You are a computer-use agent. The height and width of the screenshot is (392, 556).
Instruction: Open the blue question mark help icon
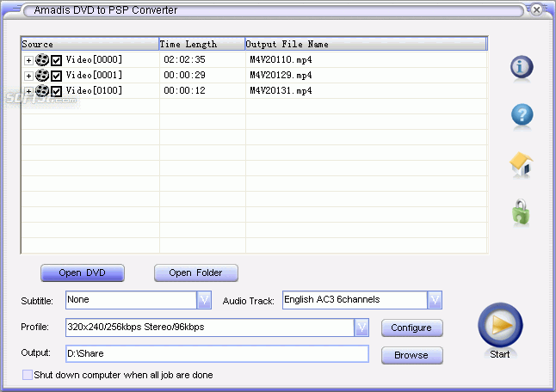[x=522, y=114]
